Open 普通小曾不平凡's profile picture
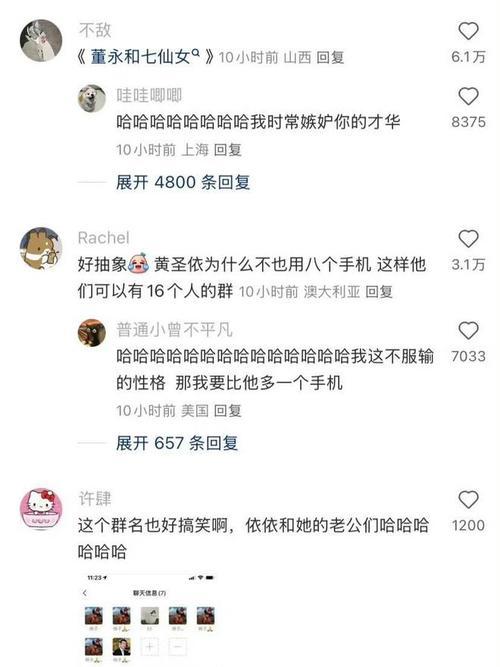500x667 pixels. [x=92, y=333]
